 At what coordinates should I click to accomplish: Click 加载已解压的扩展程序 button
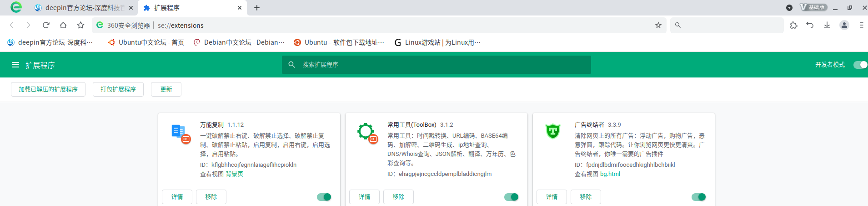click(x=48, y=89)
